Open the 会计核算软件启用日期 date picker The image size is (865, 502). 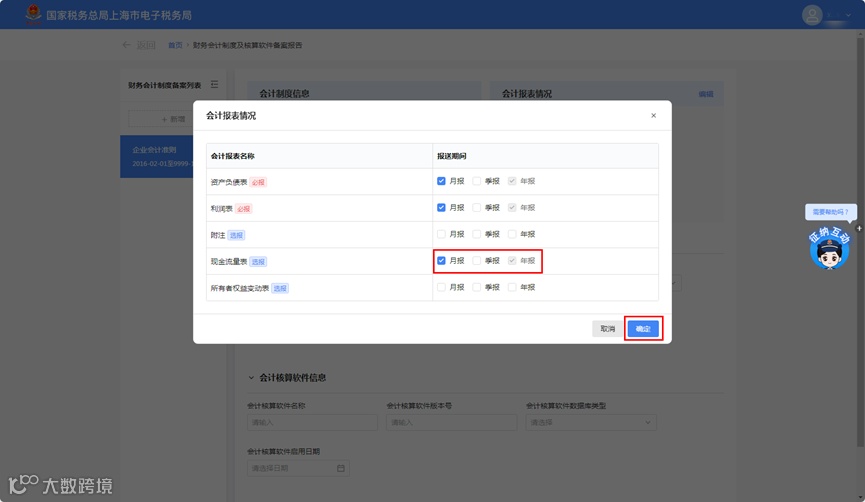[x=298, y=468]
